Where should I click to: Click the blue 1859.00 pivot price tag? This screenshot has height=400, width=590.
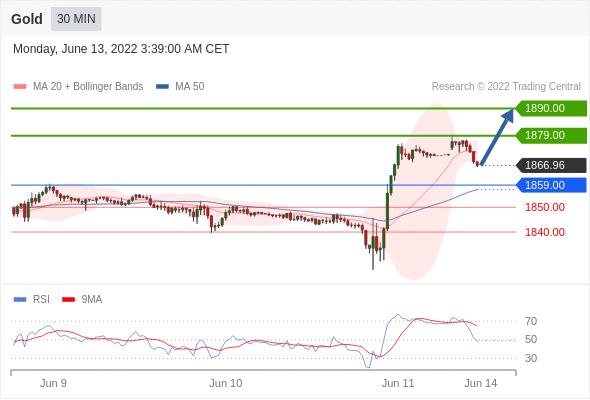tap(551, 185)
